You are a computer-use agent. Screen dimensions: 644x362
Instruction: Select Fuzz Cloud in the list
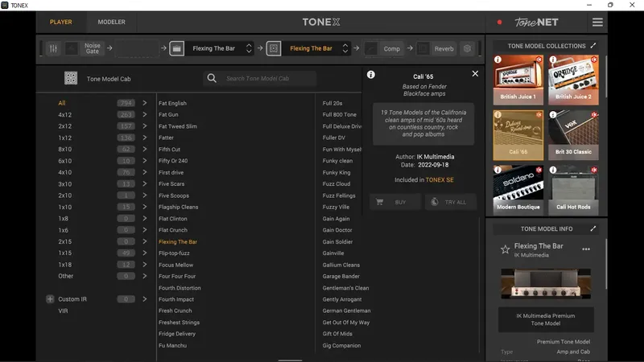[336, 184]
